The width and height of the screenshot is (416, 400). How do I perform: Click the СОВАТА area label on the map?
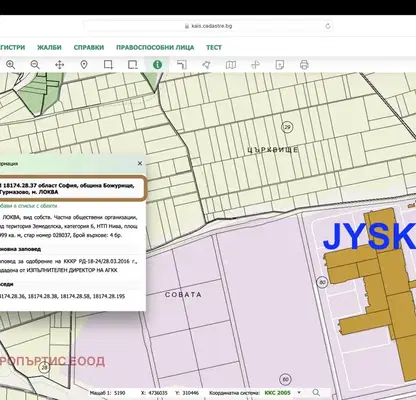[x=183, y=295]
